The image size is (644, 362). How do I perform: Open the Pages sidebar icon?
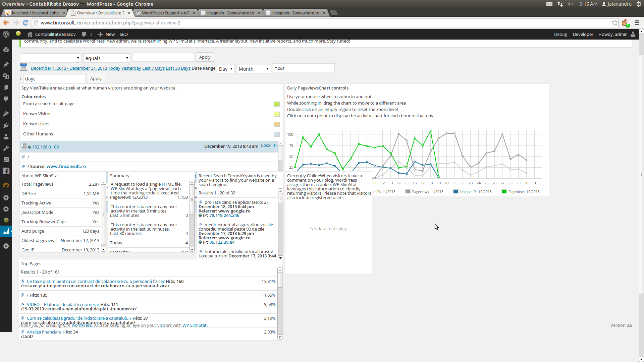pyautogui.click(x=6, y=87)
